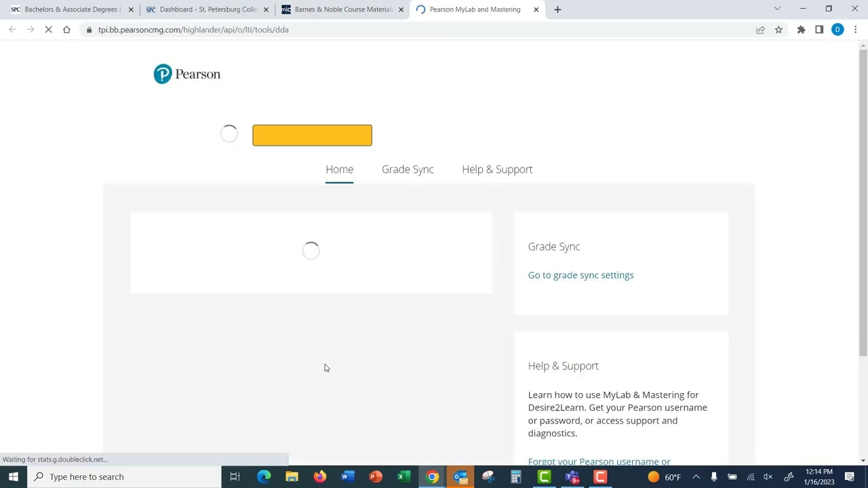Bookmark this page with the star icon
This screenshot has width=868, height=488.
[x=778, y=30]
